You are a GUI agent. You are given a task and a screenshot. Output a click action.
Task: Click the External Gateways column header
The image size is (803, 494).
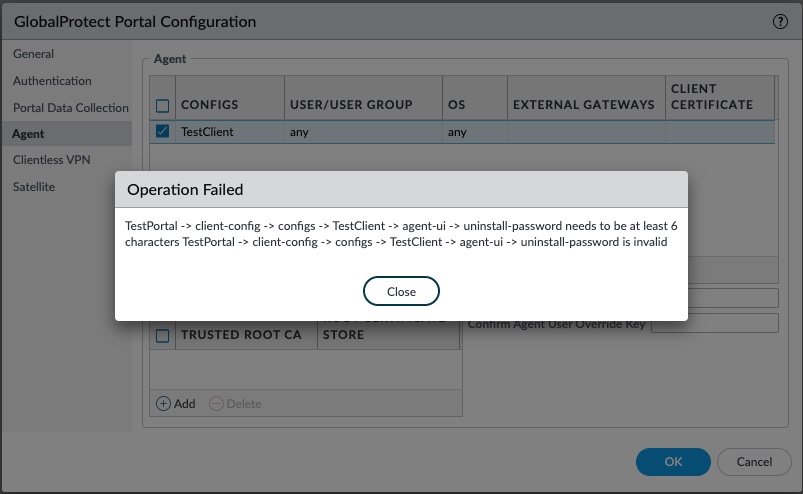(x=583, y=105)
